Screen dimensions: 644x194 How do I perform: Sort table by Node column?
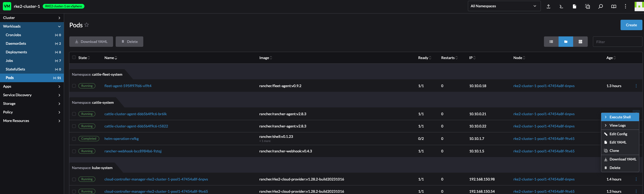pyautogui.click(x=519, y=58)
